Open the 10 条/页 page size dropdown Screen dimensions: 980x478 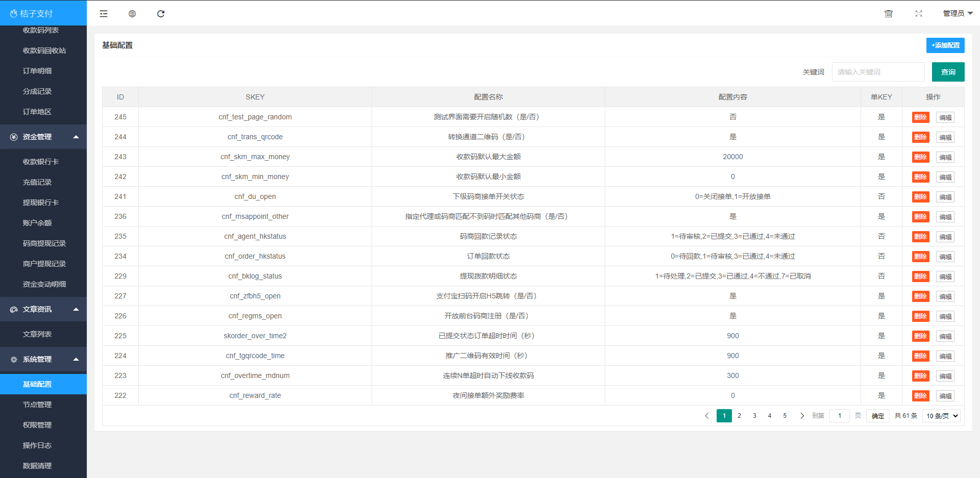(x=942, y=416)
